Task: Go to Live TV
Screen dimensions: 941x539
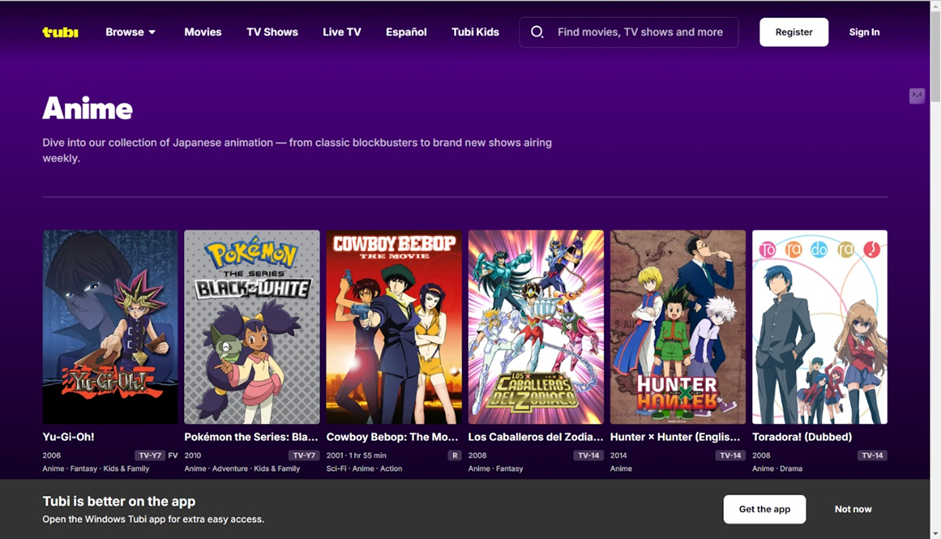Action: (341, 32)
